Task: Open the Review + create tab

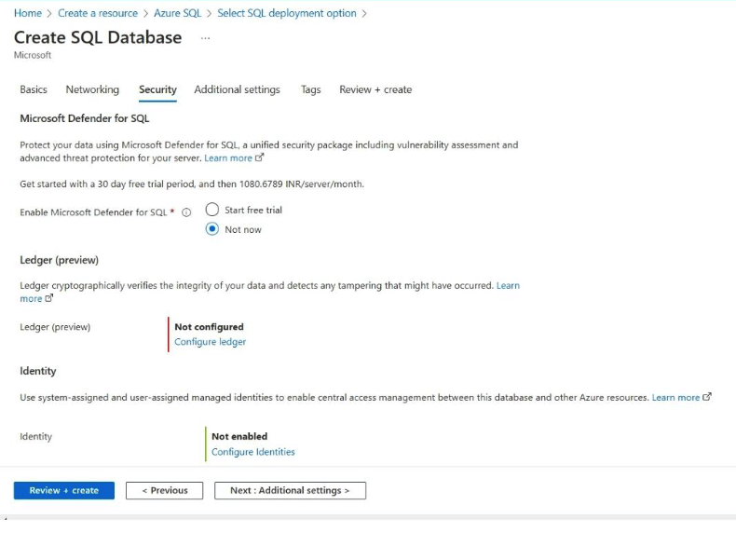Action: (375, 89)
